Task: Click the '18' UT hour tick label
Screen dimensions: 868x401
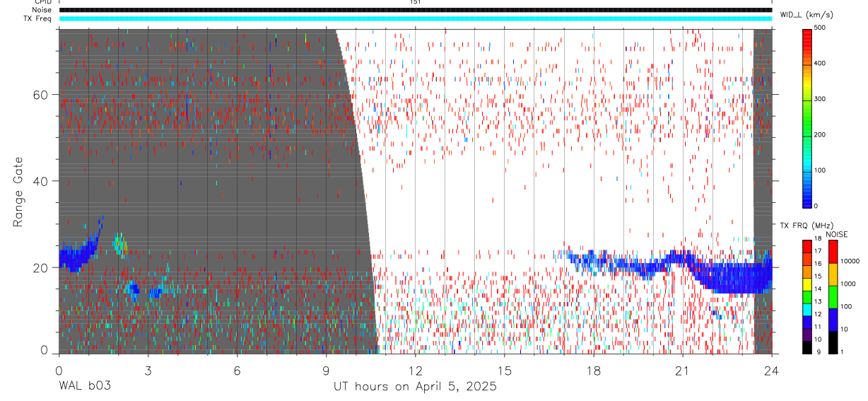Action: (x=593, y=370)
